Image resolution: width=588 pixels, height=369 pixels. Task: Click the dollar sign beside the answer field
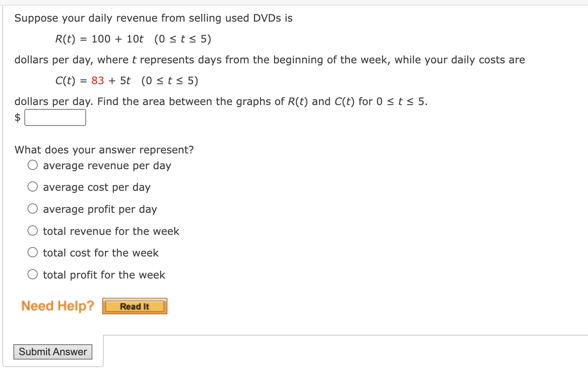point(17,117)
